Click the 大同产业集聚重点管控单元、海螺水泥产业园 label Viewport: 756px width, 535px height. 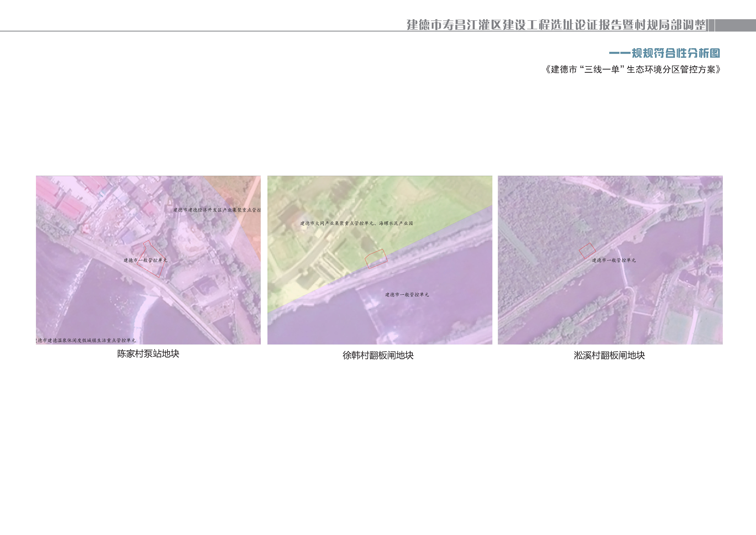click(x=356, y=223)
